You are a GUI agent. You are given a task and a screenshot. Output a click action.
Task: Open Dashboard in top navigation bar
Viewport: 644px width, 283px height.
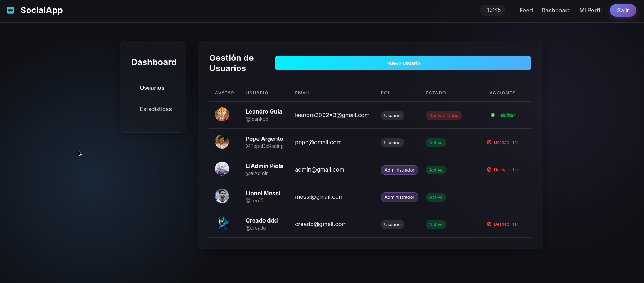(556, 10)
